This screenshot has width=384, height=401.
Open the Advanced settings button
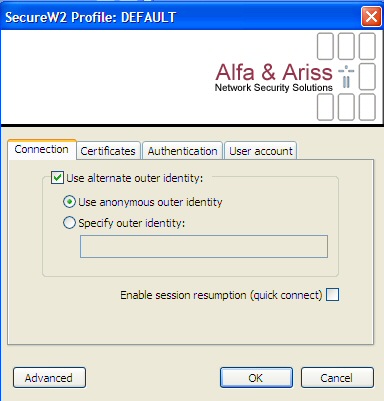49,378
